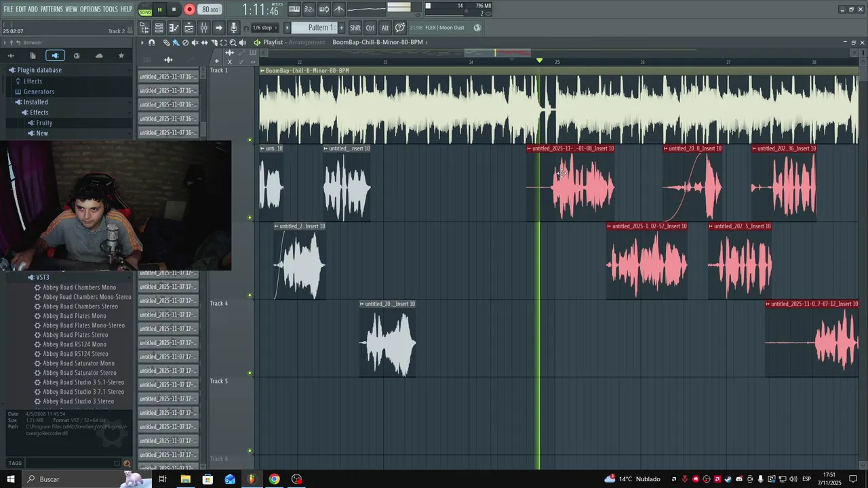Open the 1/6 step snap dropdown

[x=264, y=28]
